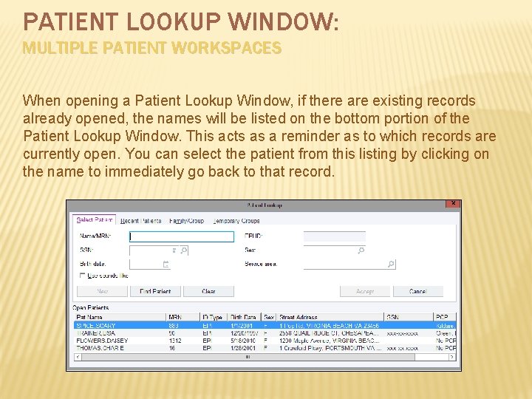
Task: Focus the SSN input field
Action: (154, 250)
